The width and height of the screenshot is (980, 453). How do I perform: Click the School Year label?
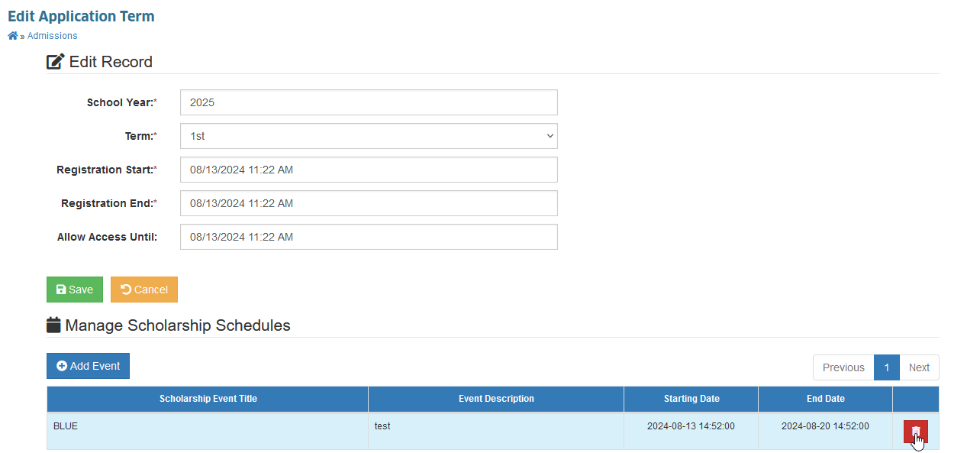coord(122,102)
